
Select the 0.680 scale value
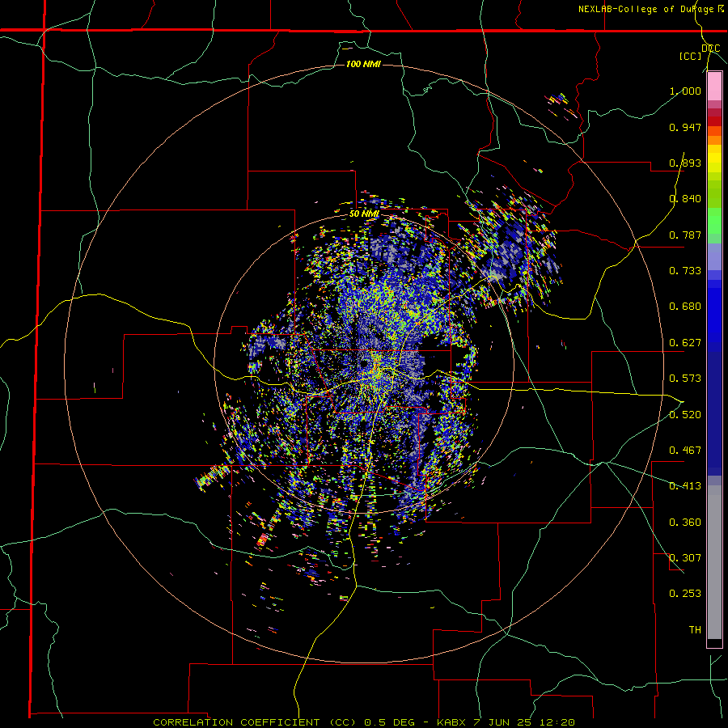(x=685, y=307)
